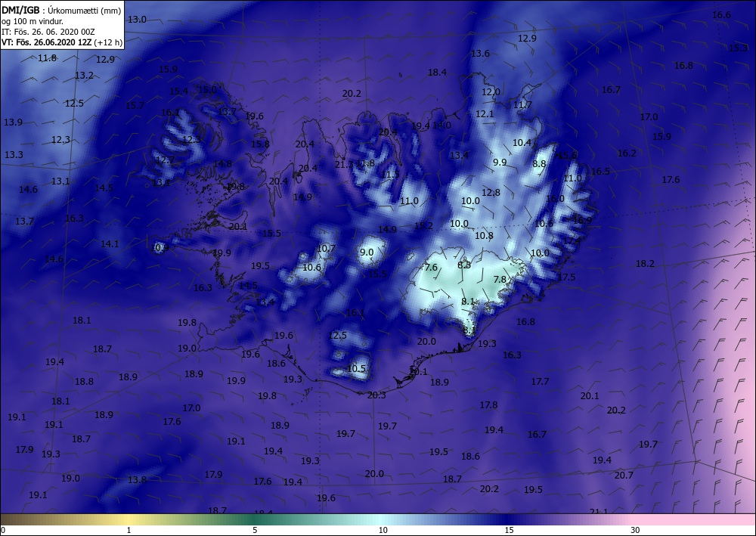Click the map value "15.3"
This screenshot has width=756, height=536.
[x=738, y=48]
